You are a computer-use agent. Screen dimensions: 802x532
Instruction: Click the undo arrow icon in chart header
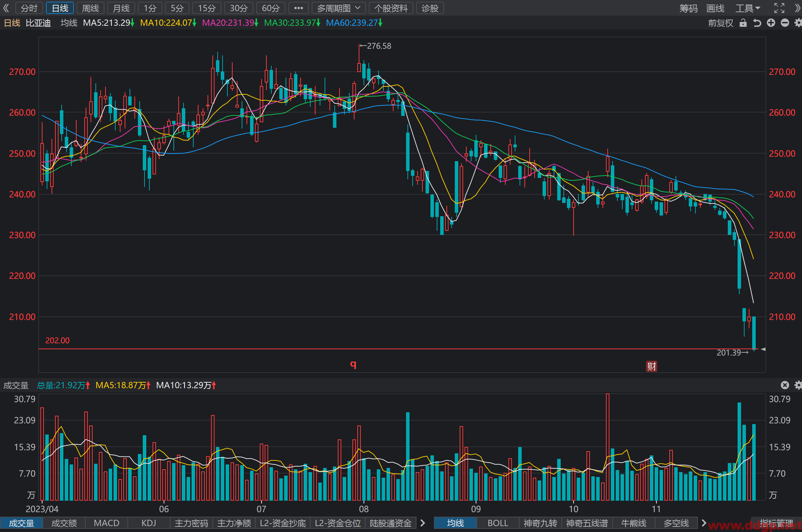click(x=757, y=23)
